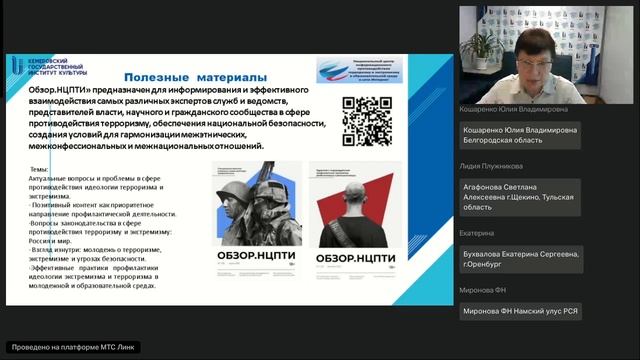Screen dimensions: 640x360
Task: Click the paragraph starting 'Обзор.НЦПТИ» предназначен'
Action: point(177,118)
